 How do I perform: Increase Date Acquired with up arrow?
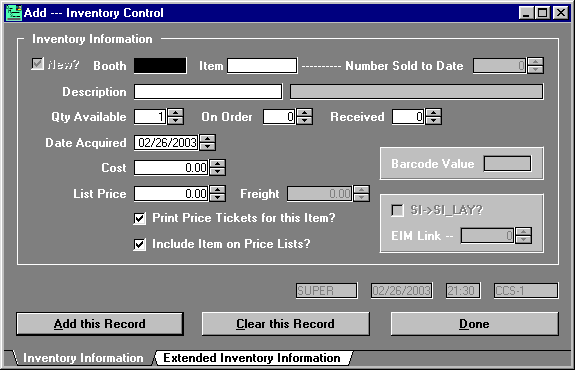pyautogui.click(x=208, y=139)
